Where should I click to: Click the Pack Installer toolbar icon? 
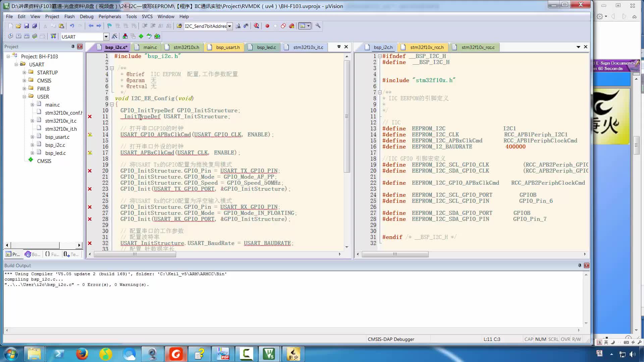click(x=157, y=36)
